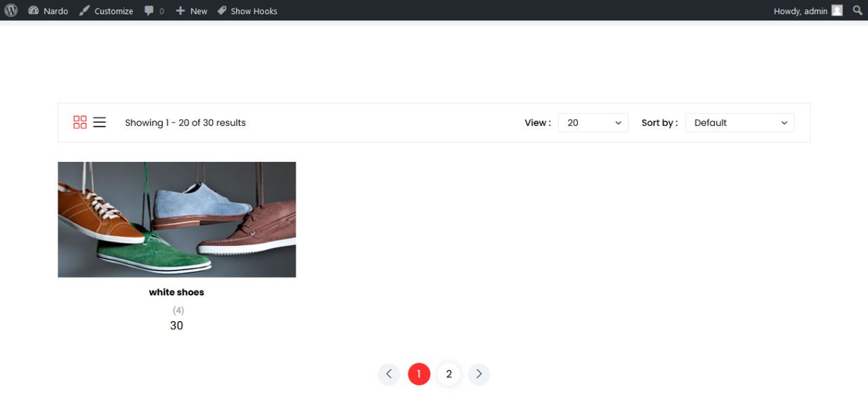Select pagination page 1
868x420 pixels.
[419, 374]
